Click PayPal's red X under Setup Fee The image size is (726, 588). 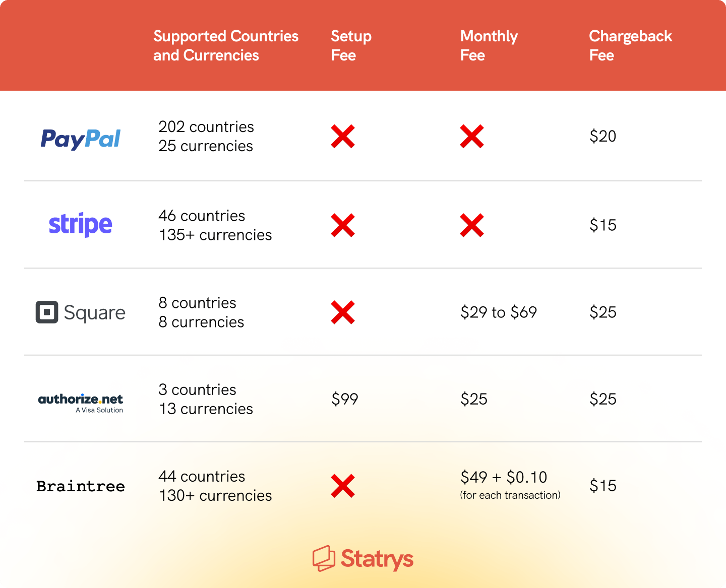click(343, 137)
